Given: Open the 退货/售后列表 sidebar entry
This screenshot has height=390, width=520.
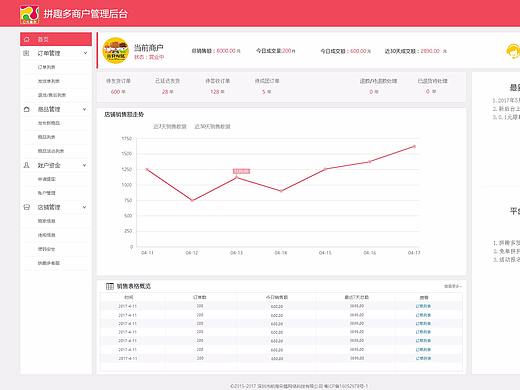Looking at the screenshot, I should tap(52, 95).
